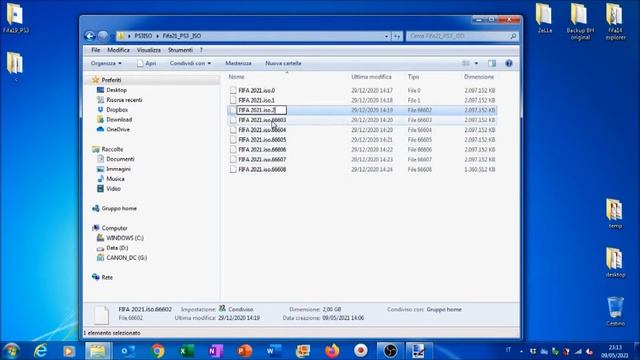Image resolution: width=640 pixels, height=360 pixels.
Task: Open the Backup BH original desktop folder
Action: [x=580, y=22]
